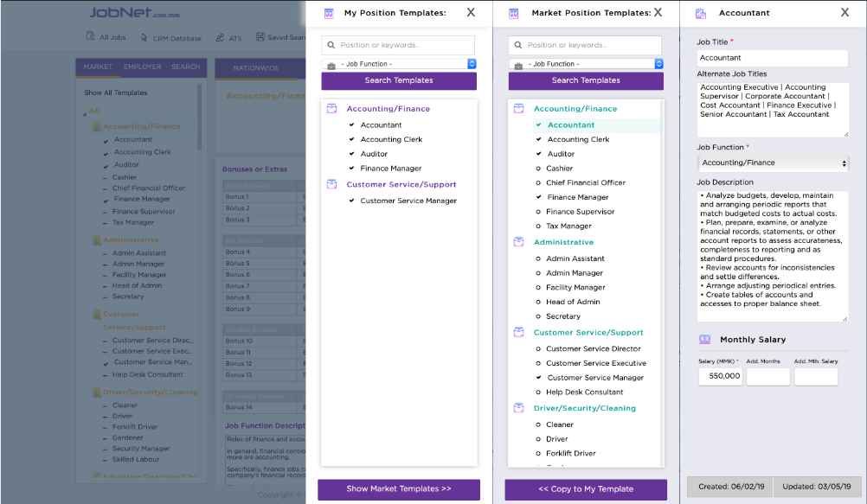Open the CRM Database menu item
Image resolution: width=867 pixels, height=504 pixels.
click(173, 38)
